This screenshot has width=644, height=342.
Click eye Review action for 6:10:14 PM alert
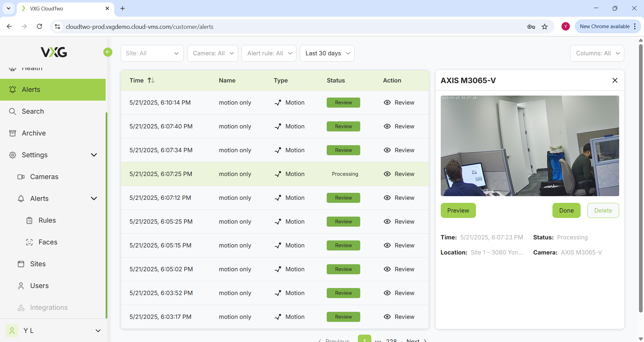[x=399, y=103]
